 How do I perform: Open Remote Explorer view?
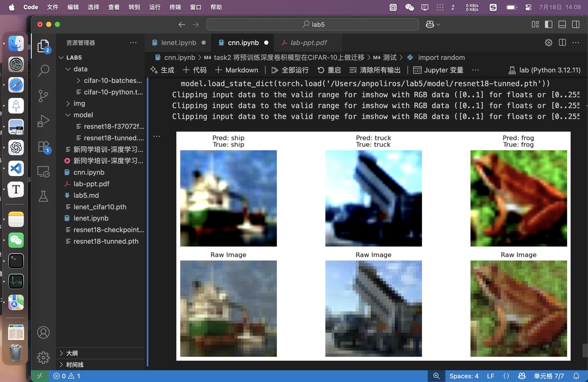pyautogui.click(x=43, y=171)
